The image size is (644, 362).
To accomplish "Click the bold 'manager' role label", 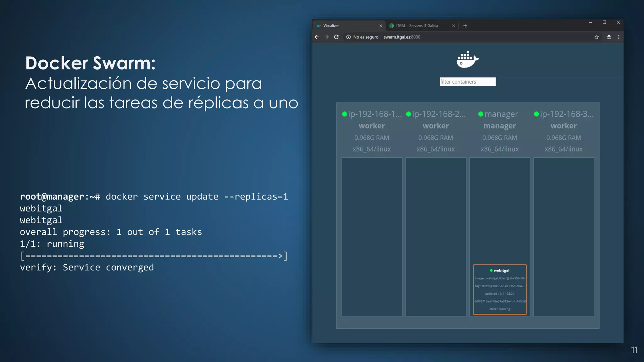I will tap(500, 126).
